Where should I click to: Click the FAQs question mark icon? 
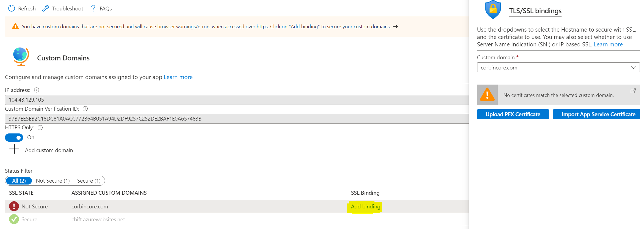click(x=93, y=9)
